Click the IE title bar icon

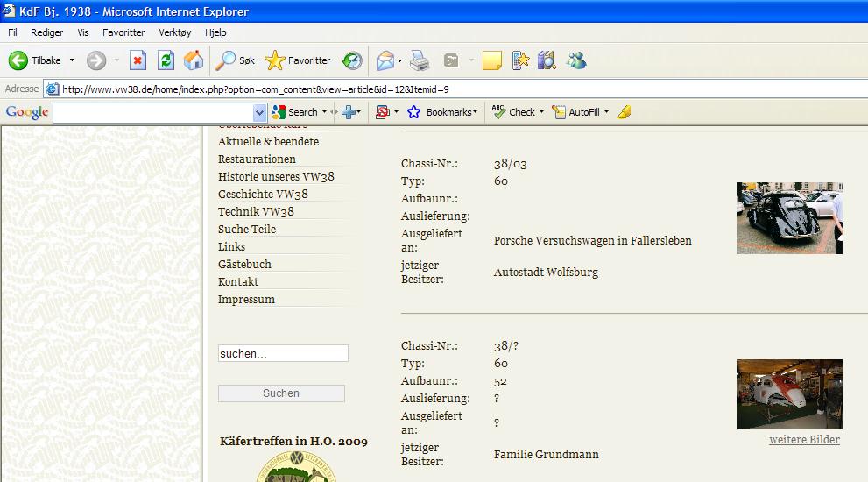tap(8, 11)
